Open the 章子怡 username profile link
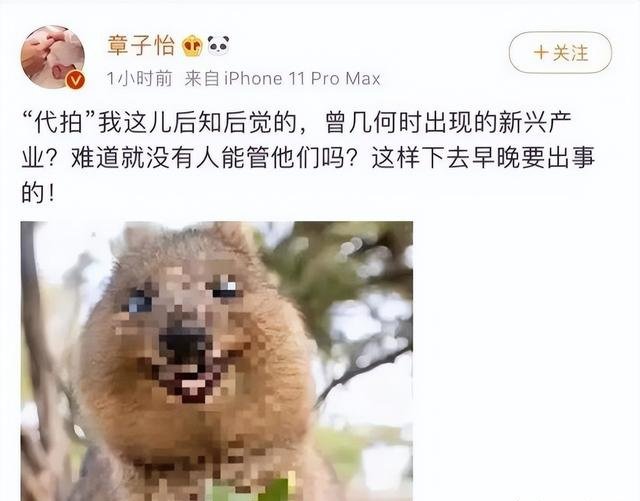Viewport: 640px width, 501px height. click(x=141, y=45)
